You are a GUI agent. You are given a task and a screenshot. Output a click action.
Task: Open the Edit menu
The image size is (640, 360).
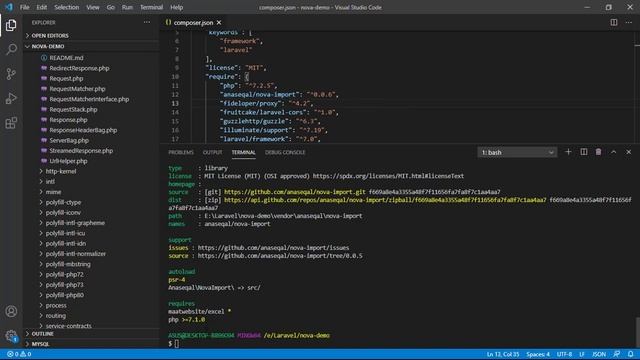click(42, 7)
